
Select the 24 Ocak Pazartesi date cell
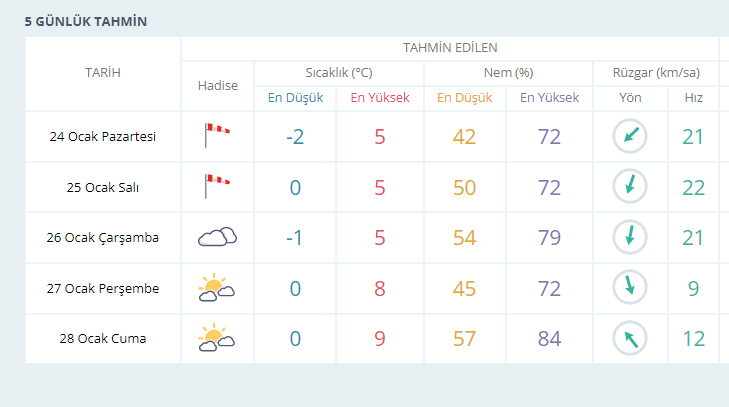103,136
